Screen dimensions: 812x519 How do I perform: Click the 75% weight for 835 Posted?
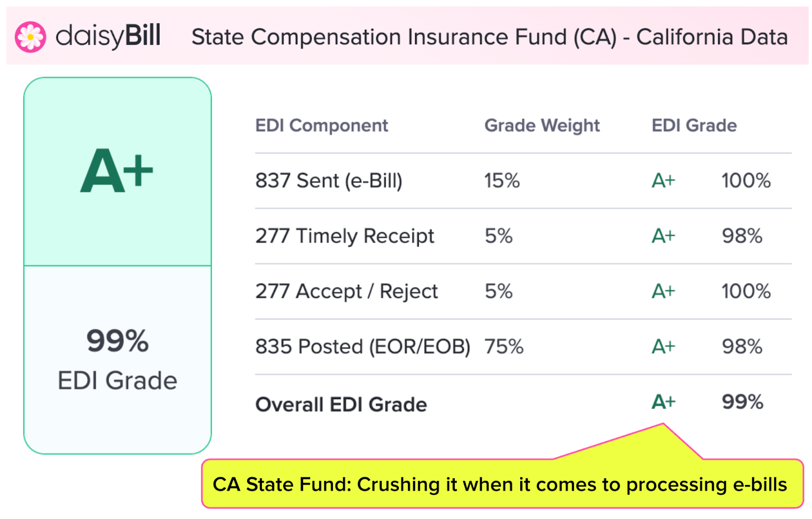tap(504, 347)
